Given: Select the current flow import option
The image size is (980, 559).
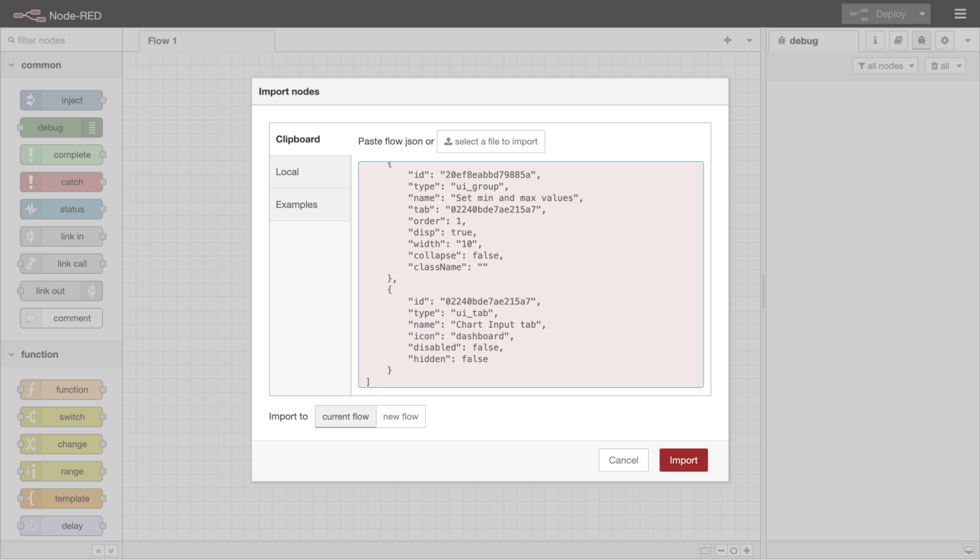Looking at the screenshot, I should pyautogui.click(x=345, y=416).
